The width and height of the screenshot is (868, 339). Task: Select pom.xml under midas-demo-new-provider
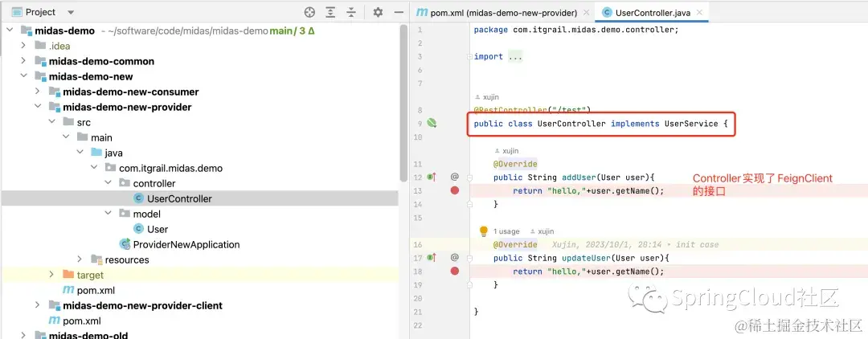coord(96,290)
